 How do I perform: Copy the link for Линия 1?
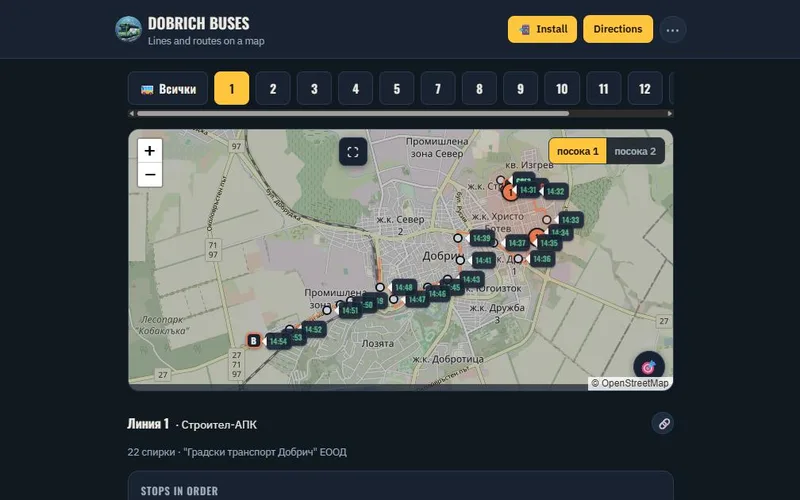pyautogui.click(x=662, y=423)
